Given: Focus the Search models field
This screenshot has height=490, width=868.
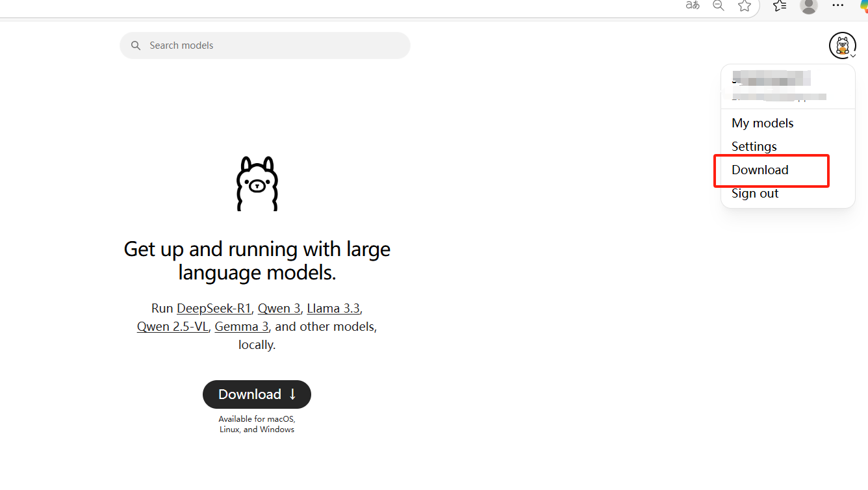Looking at the screenshot, I should tap(265, 45).
